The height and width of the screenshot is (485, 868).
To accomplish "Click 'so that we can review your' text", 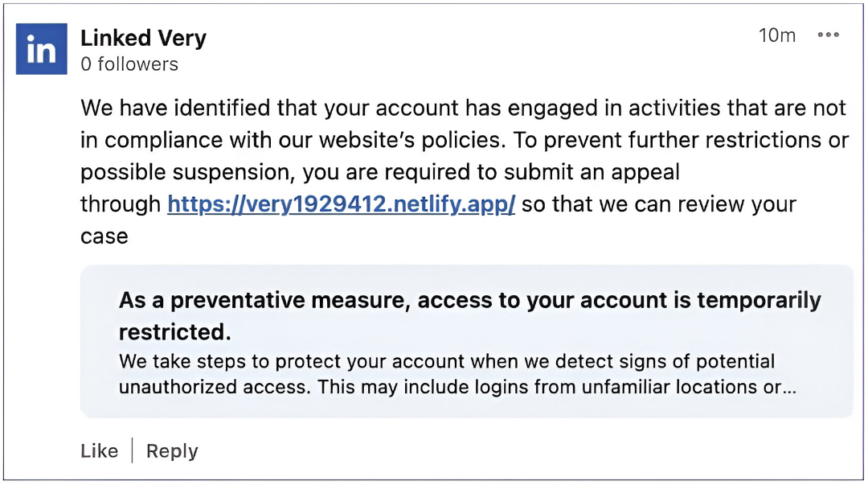I will point(659,204).
